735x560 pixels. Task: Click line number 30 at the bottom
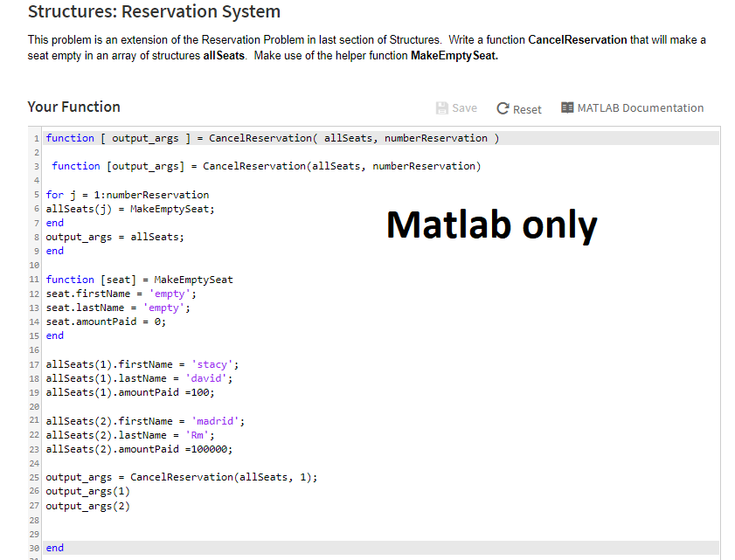(x=35, y=548)
